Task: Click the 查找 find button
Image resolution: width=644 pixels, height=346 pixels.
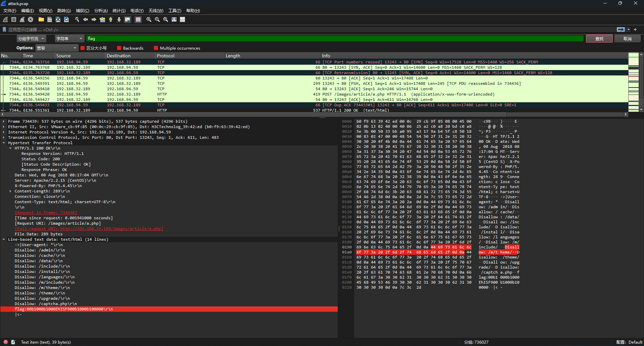Action: point(599,39)
